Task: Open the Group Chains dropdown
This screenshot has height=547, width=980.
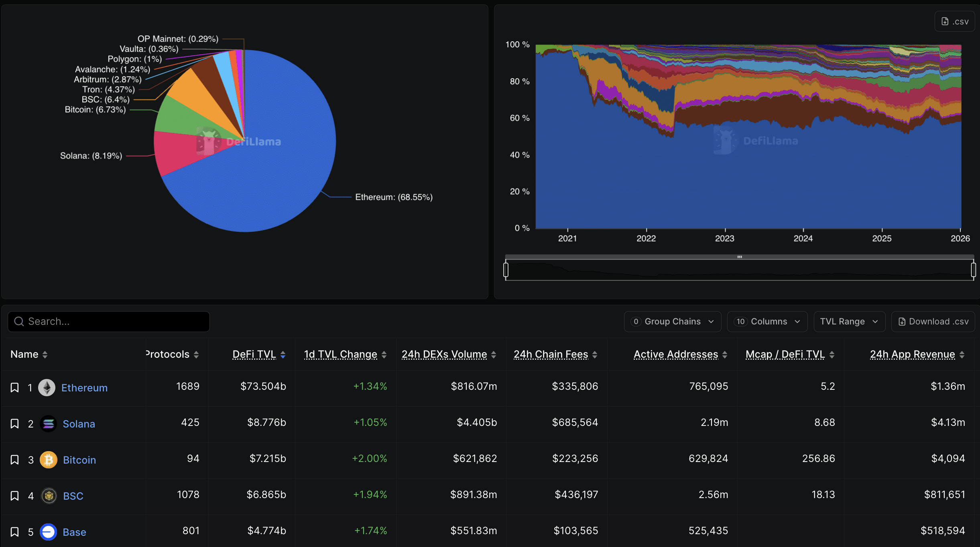Action: pos(672,322)
